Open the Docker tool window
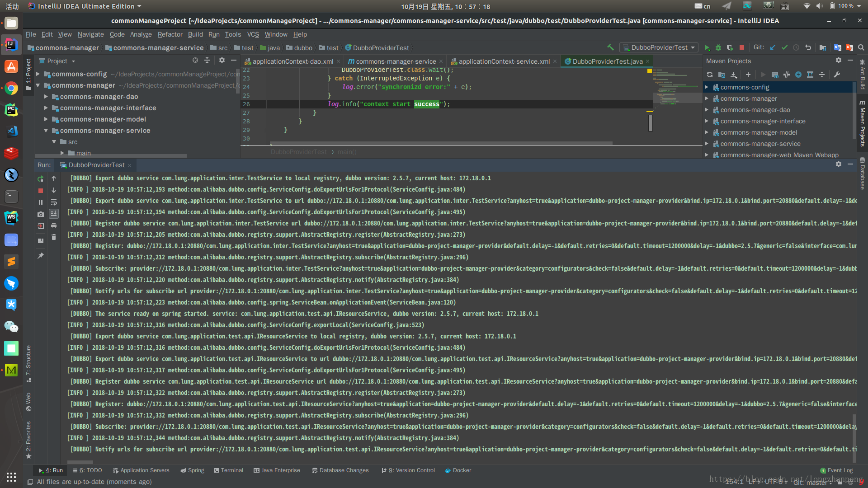 coord(458,470)
